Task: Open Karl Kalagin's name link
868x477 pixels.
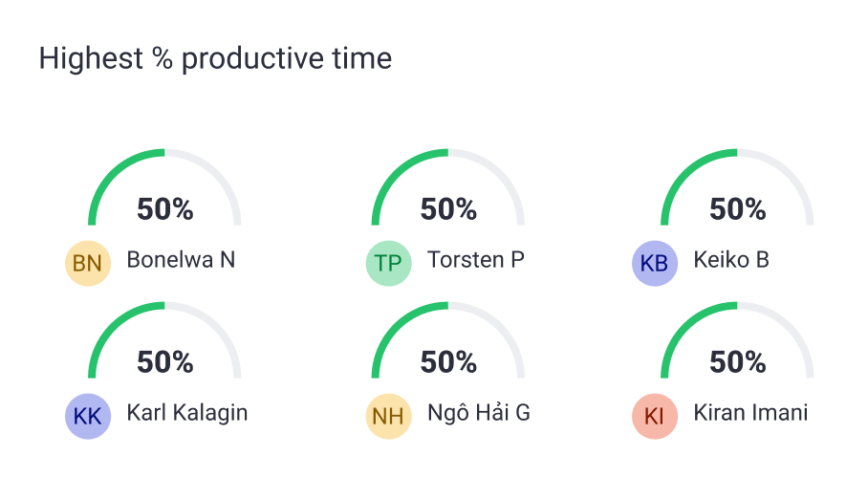Action: pyautogui.click(x=187, y=413)
